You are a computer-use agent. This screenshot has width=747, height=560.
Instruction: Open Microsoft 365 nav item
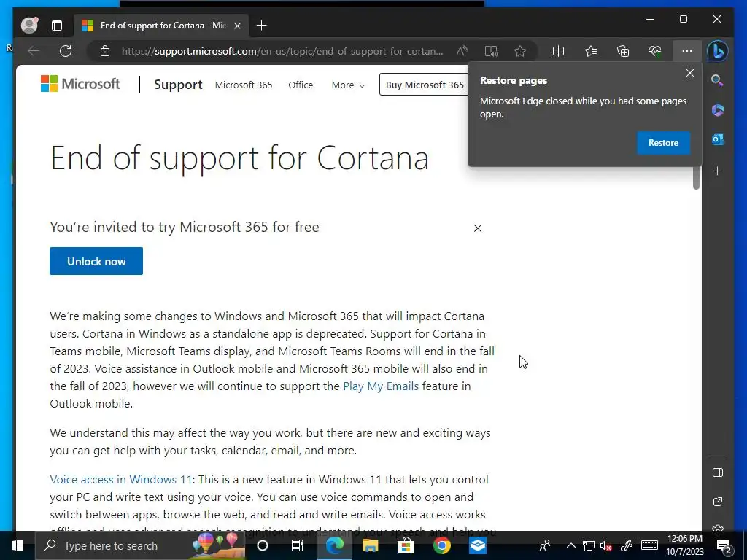coord(244,85)
